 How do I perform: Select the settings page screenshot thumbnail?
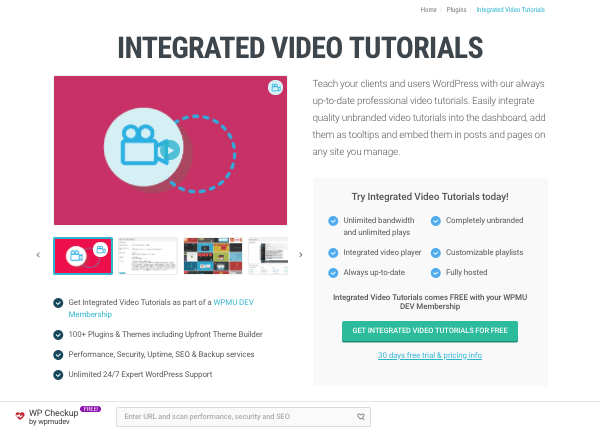coord(148,256)
